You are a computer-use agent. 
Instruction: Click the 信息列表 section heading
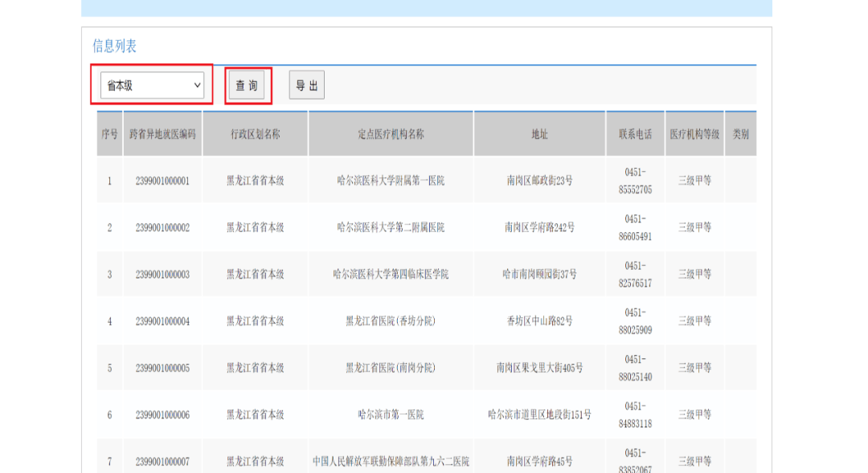click(114, 47)
